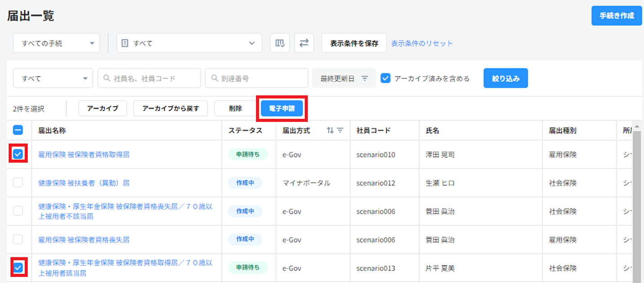Click the 表示条件のリセット link
The width and height of the screenshot is (644, 283).
422,43
